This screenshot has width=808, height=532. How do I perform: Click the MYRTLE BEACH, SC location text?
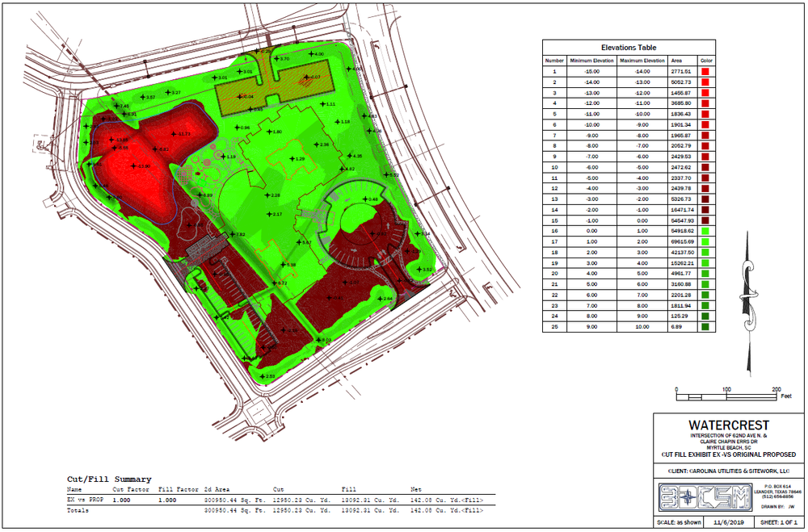729,448
